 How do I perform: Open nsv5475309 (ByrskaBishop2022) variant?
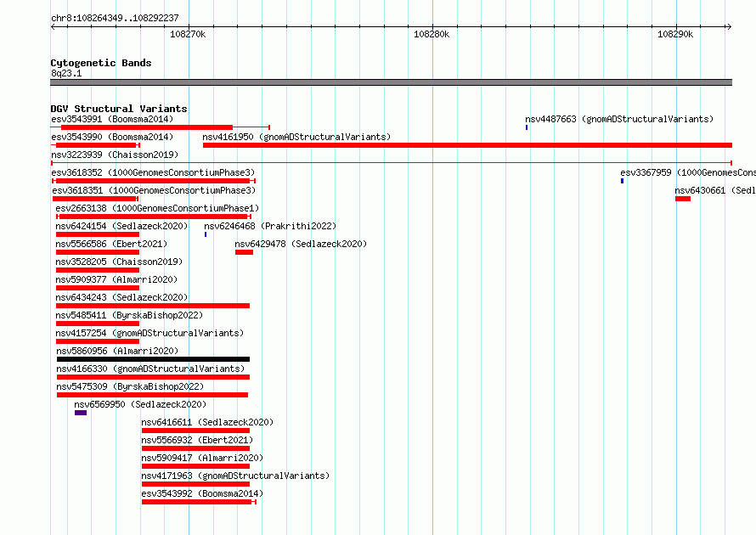click(130, 386)
